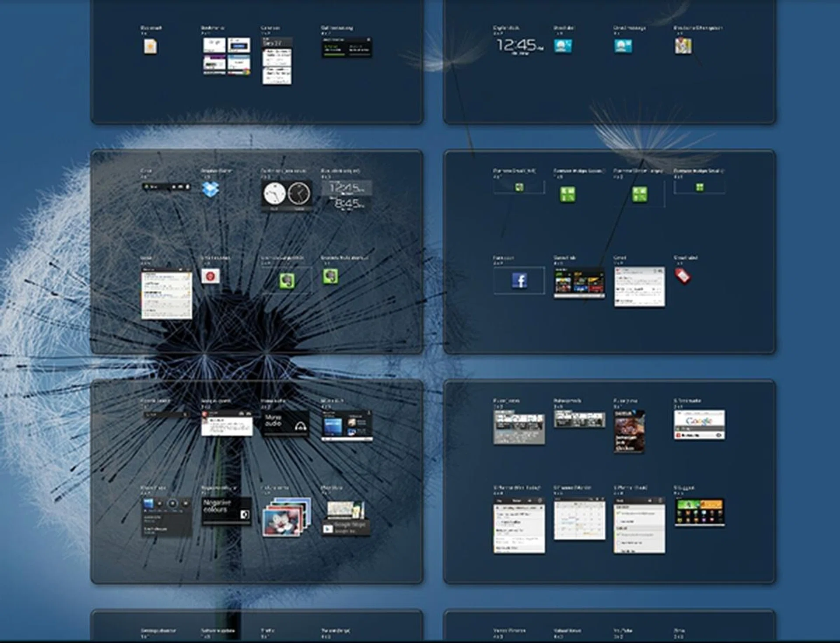Select the Negative colours widget
This screenshot has height=643, width=840.
(226, 510)
